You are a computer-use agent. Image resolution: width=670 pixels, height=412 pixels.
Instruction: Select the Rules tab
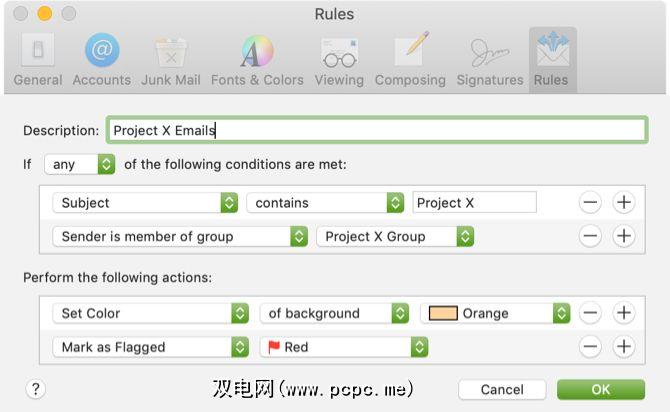[x=551, y=59]
